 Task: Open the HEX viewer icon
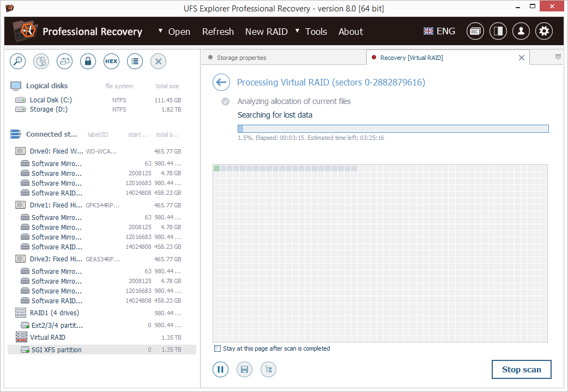pyautogui.click(x=111, y=62)
